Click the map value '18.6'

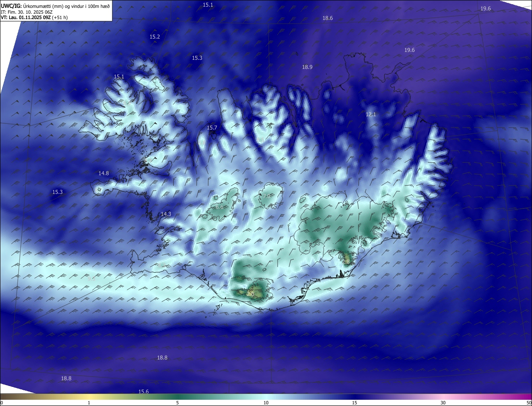click(328, 18)
